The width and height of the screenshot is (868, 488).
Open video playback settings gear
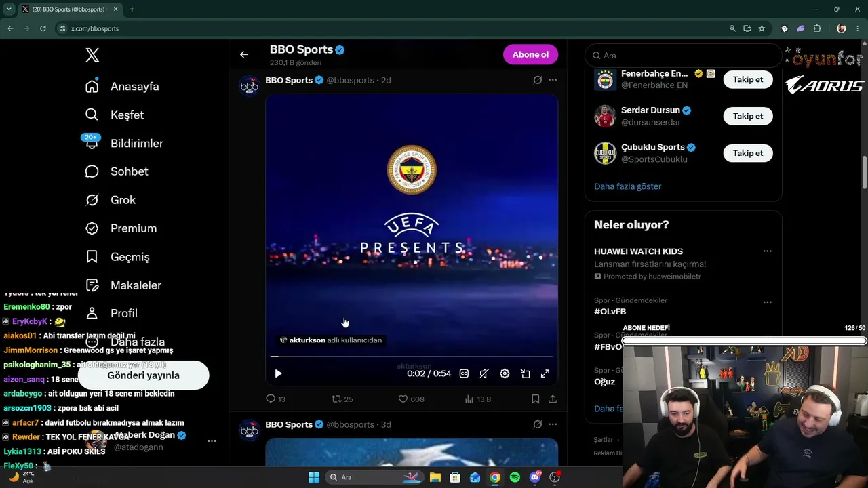(505, 373)
